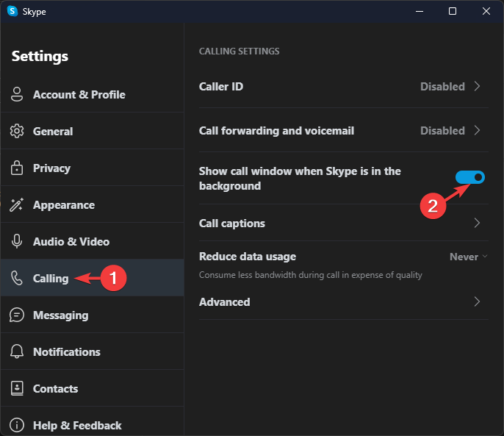Click the Advanced label
The width and height of the screenshot is (504, 436).
point(225,302)
